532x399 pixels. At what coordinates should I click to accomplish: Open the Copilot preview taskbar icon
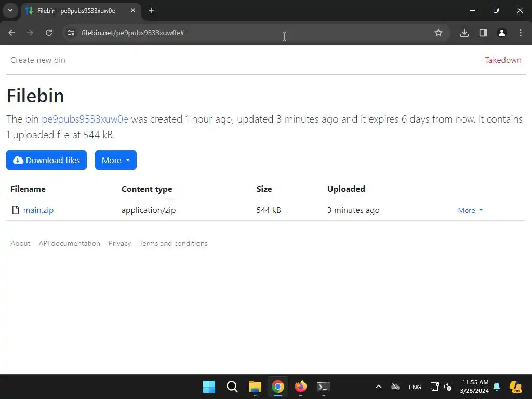[x=515, y=387]
